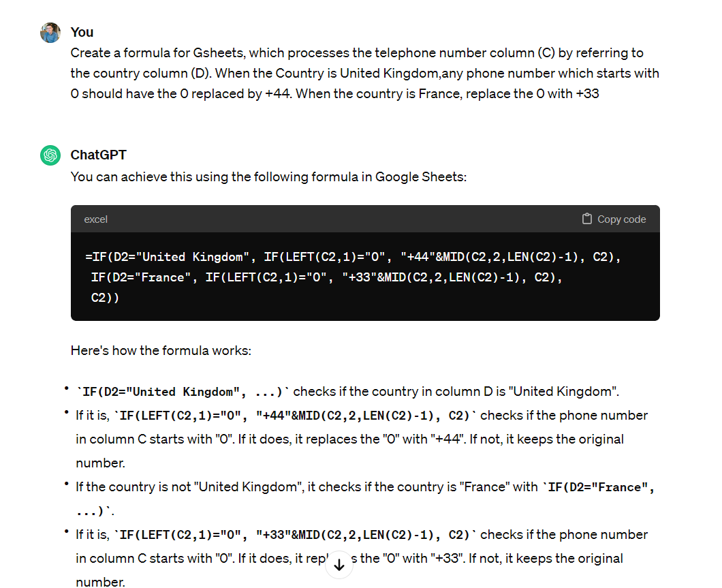Image resolution: width=722 pixels, height=588 pixels.
Task: Click the "excel" language label in code header
Action: point(96,219)
